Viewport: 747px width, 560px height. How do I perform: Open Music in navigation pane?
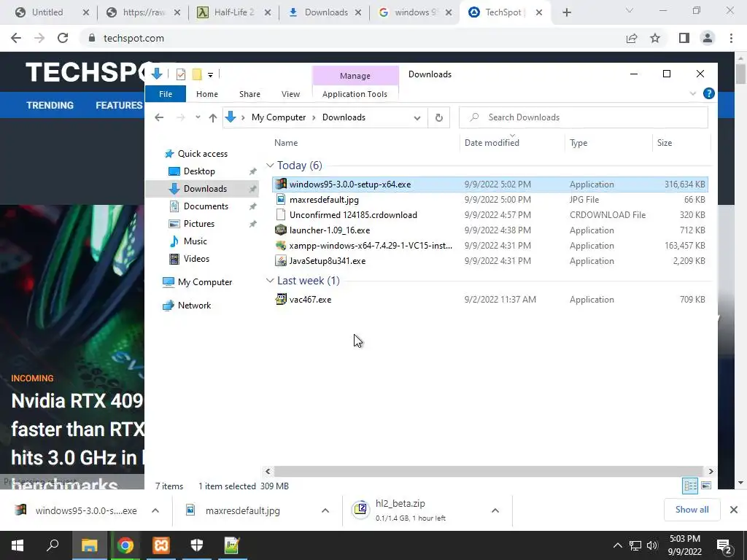(196, 241)
